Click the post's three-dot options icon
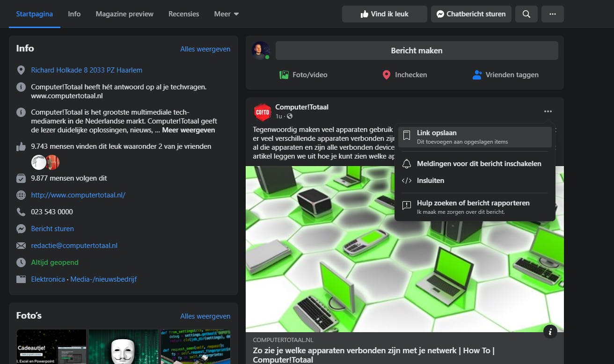Screen dimensions: 614x364 click(x=548, y=111)
